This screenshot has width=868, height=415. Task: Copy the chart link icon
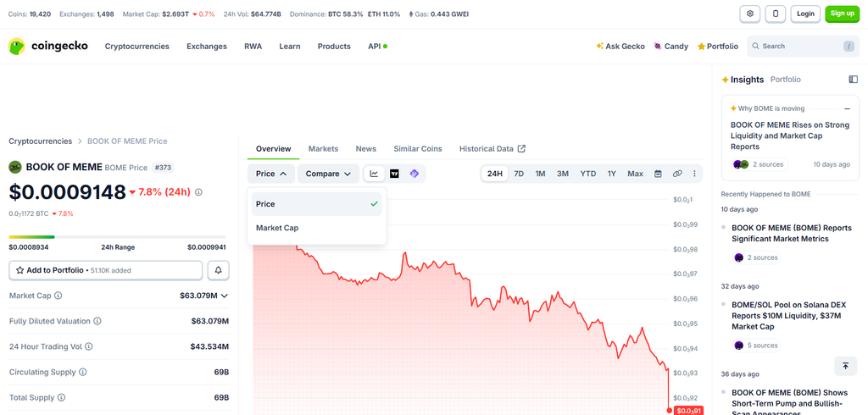tap(677, 174)
